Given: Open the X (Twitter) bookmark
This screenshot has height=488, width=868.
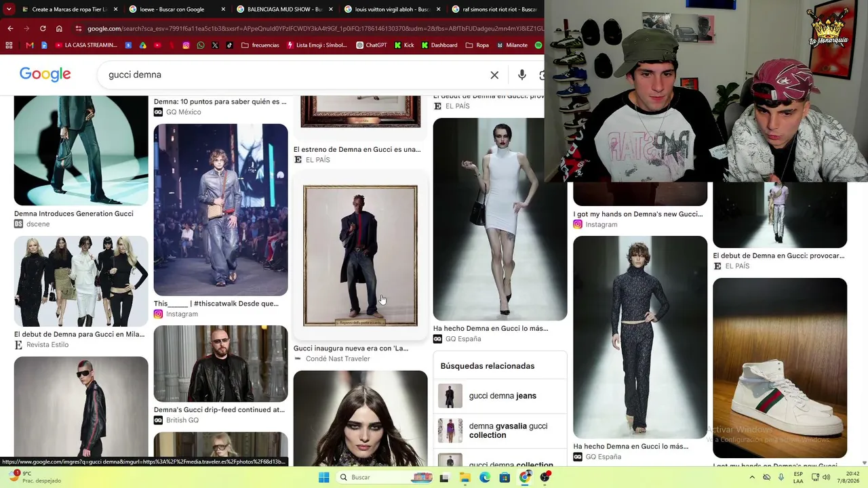Looking at the screenshot, I should [x=215, y=45].
